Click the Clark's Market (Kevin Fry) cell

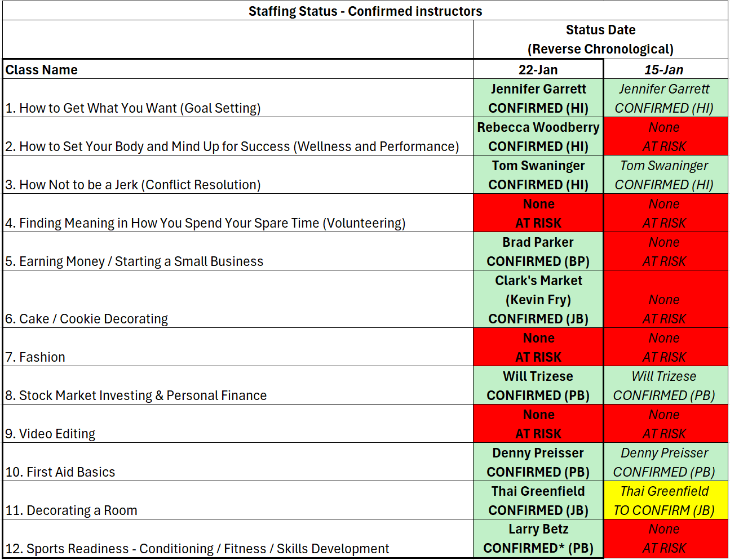538,300
